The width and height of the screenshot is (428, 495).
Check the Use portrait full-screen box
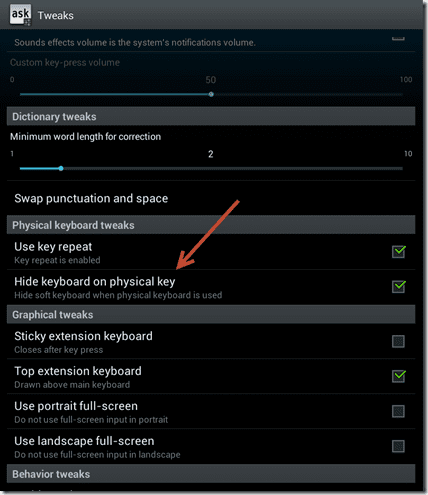(x=398, y=411)
